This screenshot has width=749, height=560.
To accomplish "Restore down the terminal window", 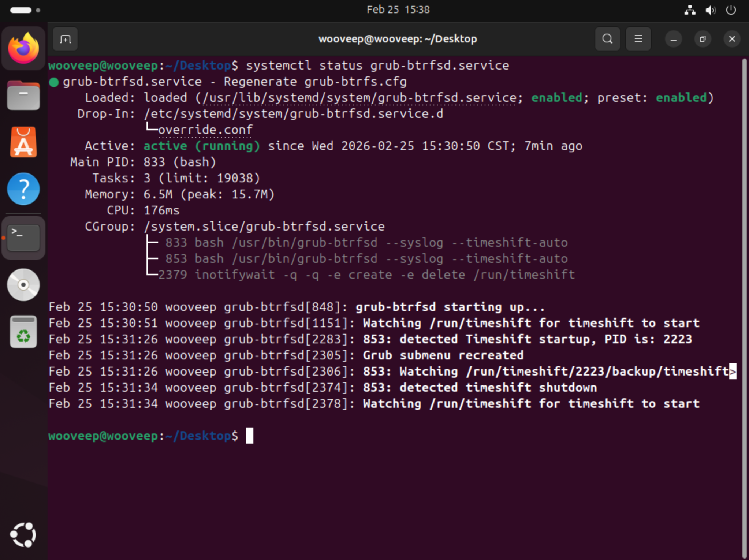I will [x=702, y=39].
